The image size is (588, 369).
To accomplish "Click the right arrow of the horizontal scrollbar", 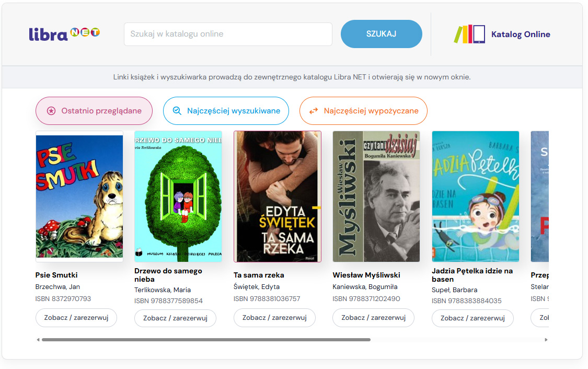I will (x=546, y=340).
